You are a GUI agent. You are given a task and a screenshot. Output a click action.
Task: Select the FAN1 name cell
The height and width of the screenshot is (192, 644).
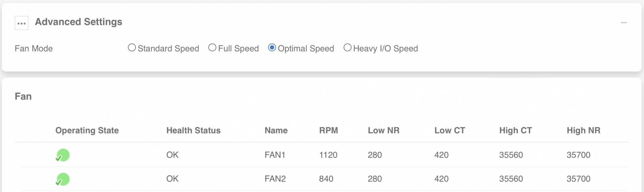tap(275, 155)
